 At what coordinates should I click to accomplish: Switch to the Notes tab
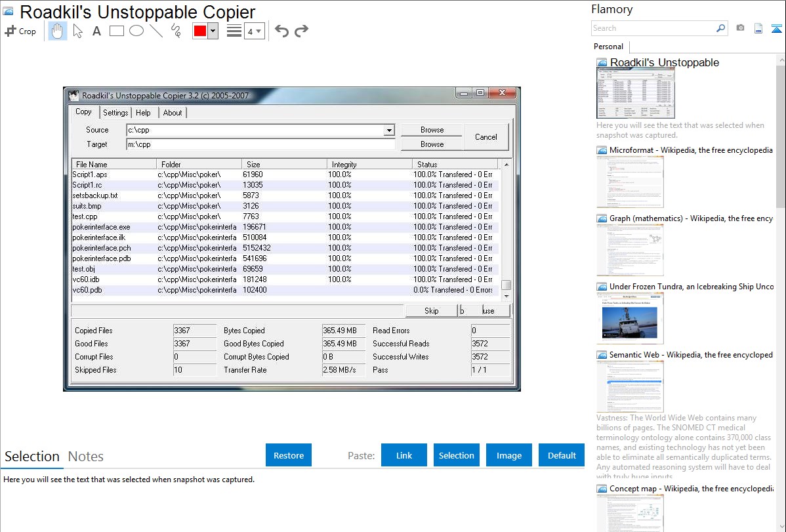86,457
